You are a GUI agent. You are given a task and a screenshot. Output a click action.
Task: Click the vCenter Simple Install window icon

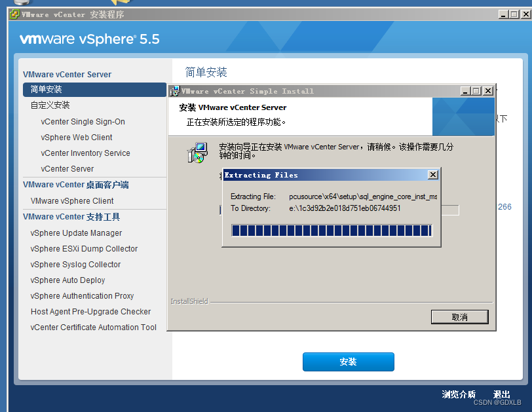click(x=175, y=91)
